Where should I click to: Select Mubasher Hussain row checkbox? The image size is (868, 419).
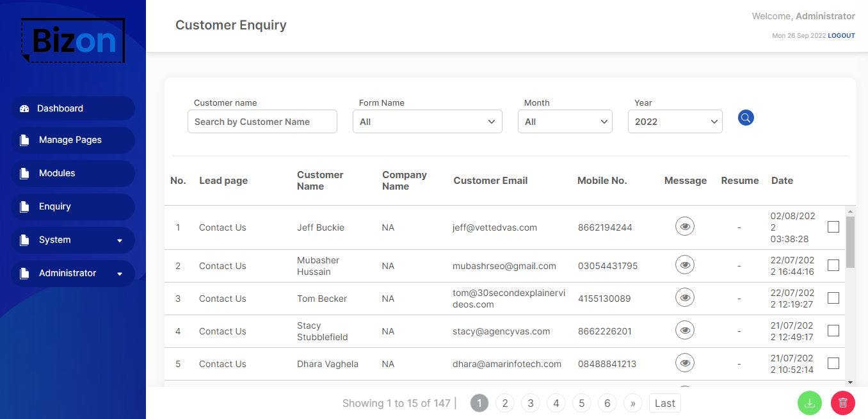point(833,265)
